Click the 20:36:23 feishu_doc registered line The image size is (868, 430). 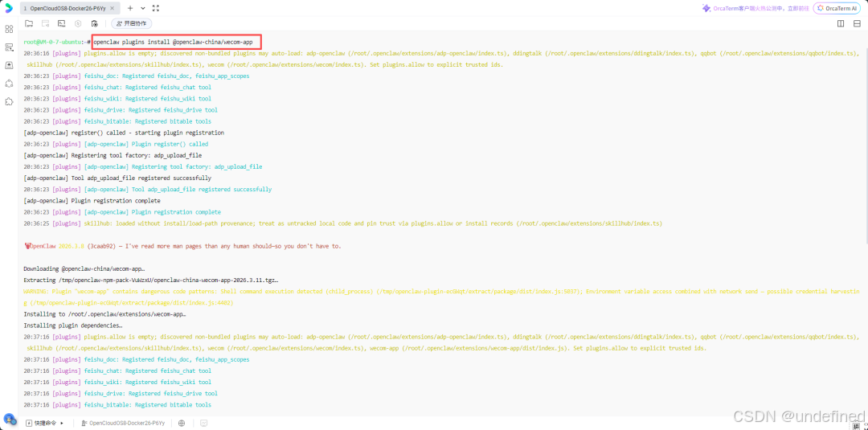[x=137, y=76]
